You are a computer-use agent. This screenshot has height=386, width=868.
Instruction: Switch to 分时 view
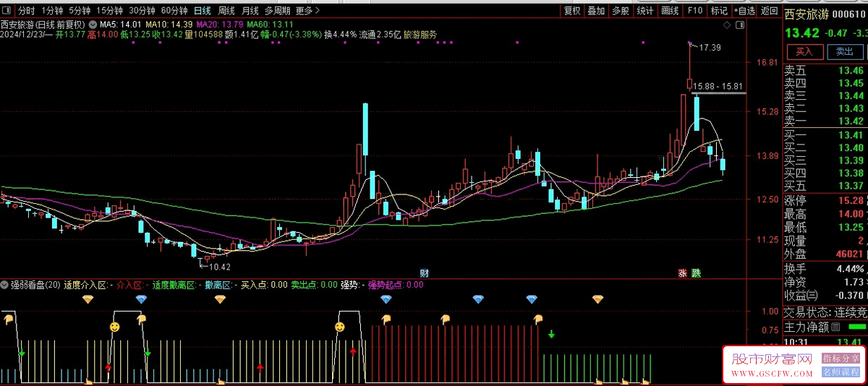tap(26, 11)
